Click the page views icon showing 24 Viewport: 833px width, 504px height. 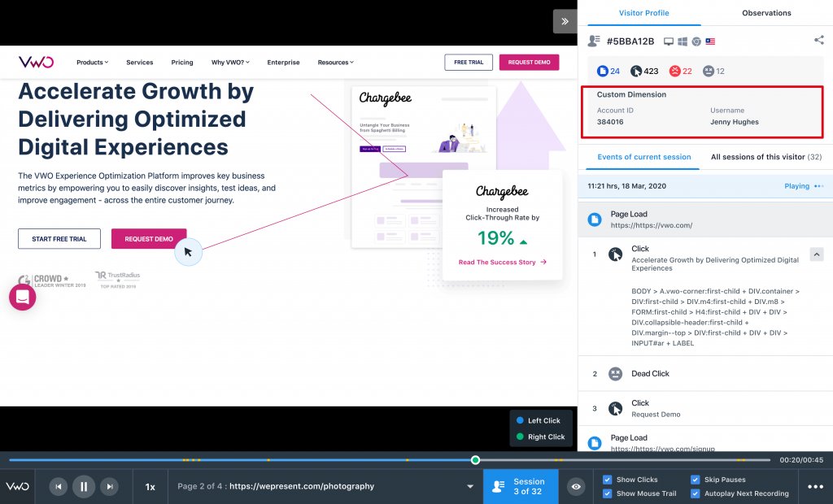tap(603, 71)
